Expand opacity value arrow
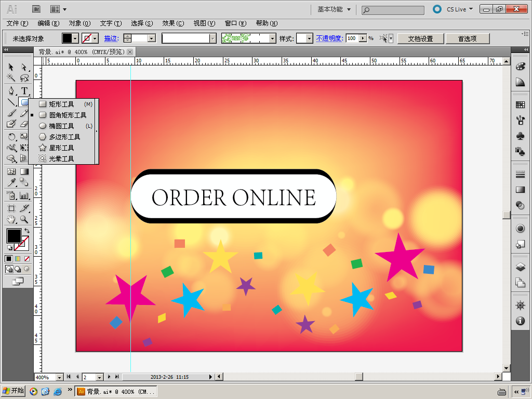Screen dimensions: 532x399 363,38
